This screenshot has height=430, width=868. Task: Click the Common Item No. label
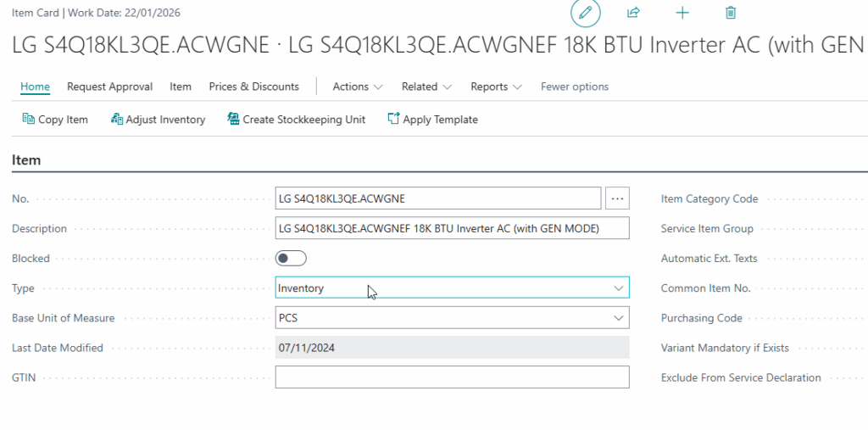(706, 288)
